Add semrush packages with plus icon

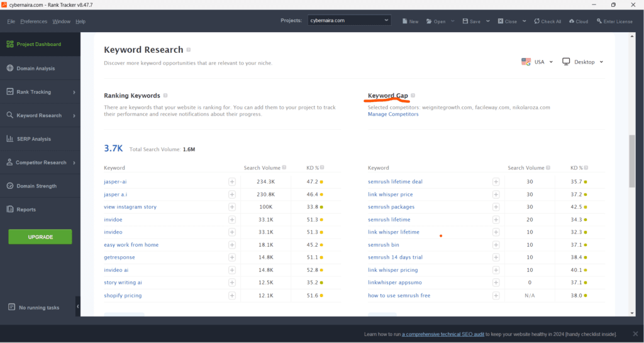point(496,207)
